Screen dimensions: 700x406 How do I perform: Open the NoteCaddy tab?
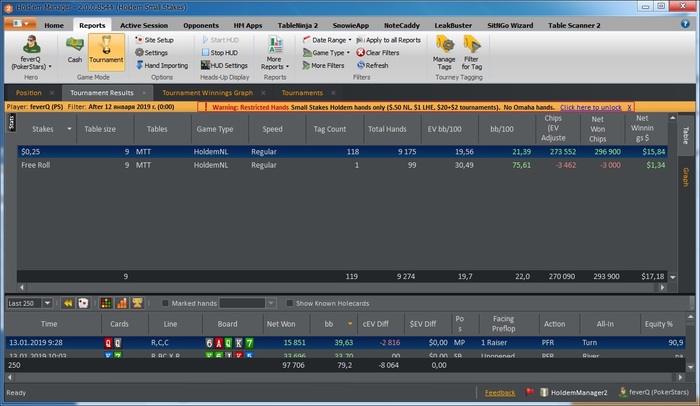(402, 25)
